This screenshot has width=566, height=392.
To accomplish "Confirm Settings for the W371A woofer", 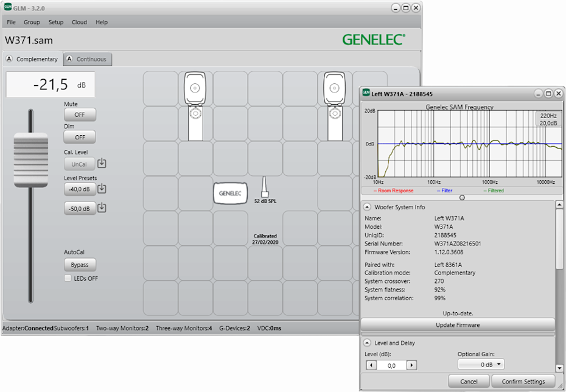I will pyautogui.click(x=522, y=381).
